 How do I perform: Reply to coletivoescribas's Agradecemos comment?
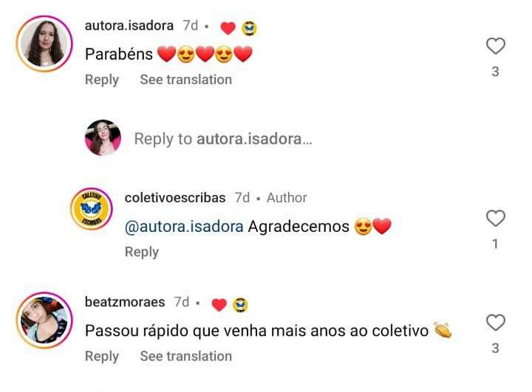click(x=142, y=252)
